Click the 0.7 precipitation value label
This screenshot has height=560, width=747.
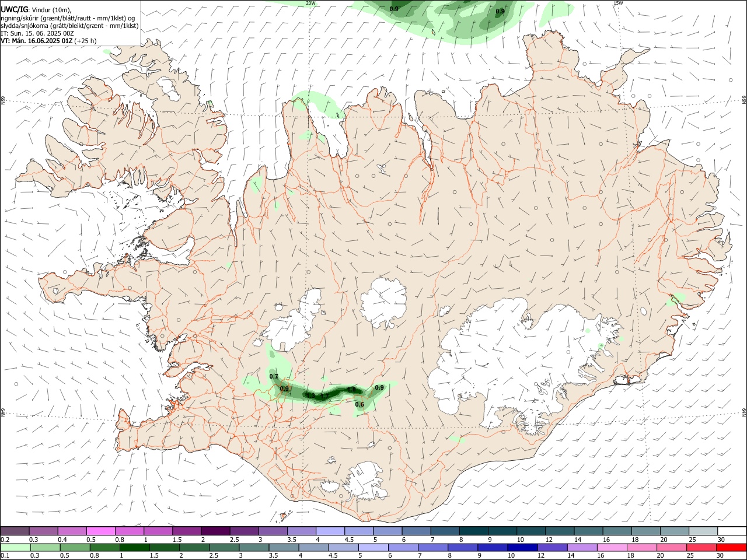[274, 377]
